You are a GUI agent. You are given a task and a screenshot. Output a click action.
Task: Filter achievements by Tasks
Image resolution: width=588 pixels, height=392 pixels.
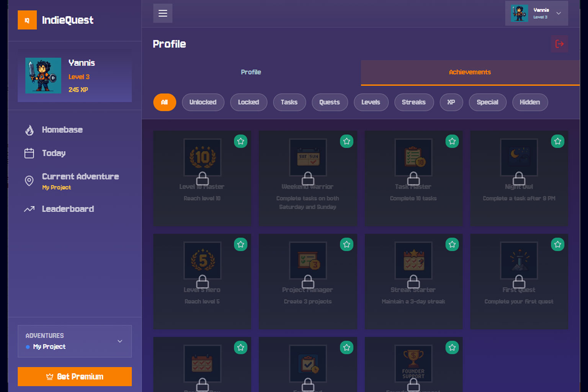click(x=289, y=102)
